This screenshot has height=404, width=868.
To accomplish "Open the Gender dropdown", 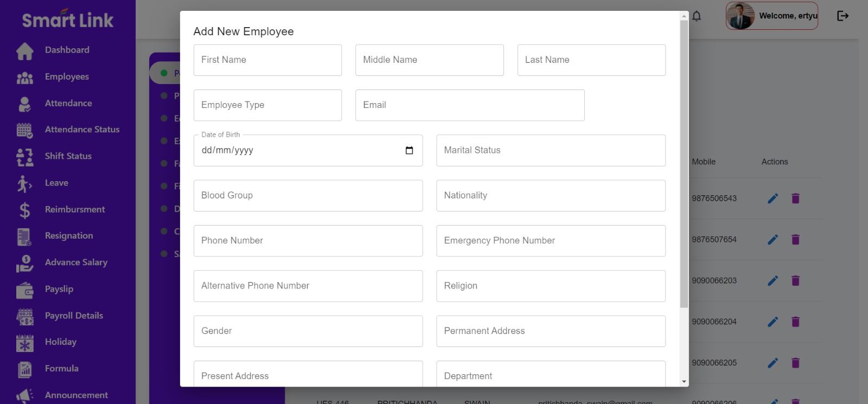I will click(308, 331).
